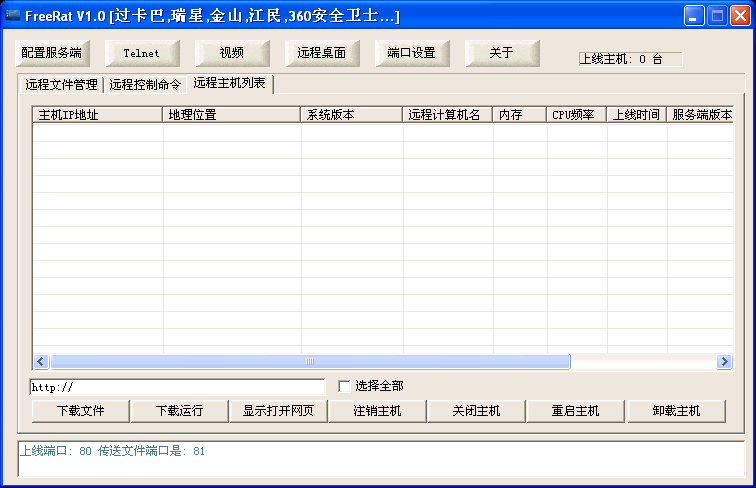Click the 系统版本 column header
The width and height of the screenshot is (756, 488).
pyautogui.click(x=351, y=114)
